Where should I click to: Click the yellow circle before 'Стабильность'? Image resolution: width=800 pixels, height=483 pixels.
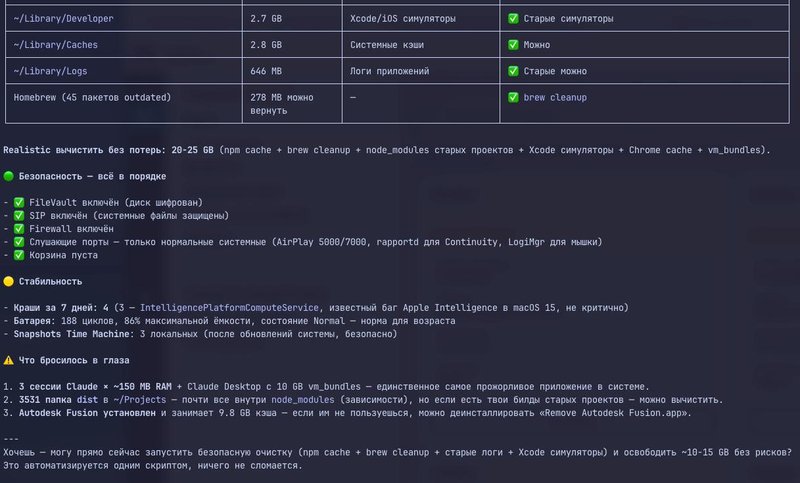[x=8, y=282]
